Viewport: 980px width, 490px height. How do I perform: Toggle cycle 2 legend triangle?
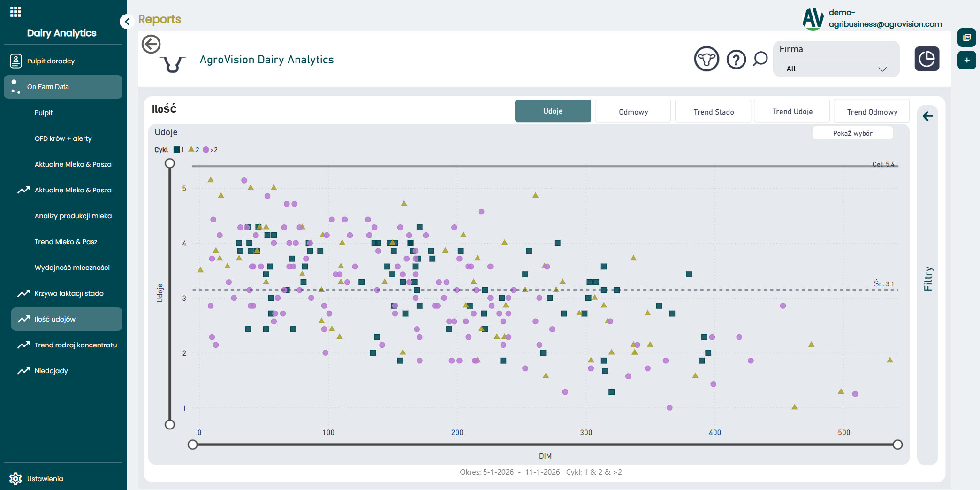[x=191, y=150]
